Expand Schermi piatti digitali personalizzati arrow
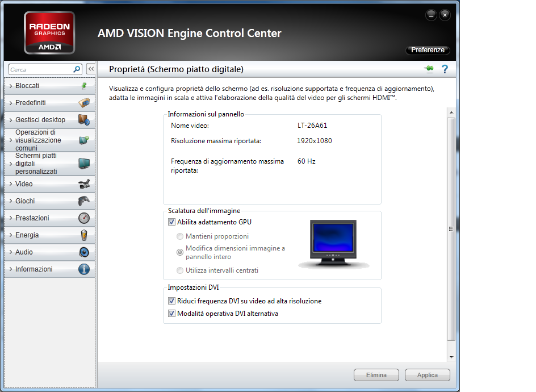536x392 pixels. click(11, 164)
